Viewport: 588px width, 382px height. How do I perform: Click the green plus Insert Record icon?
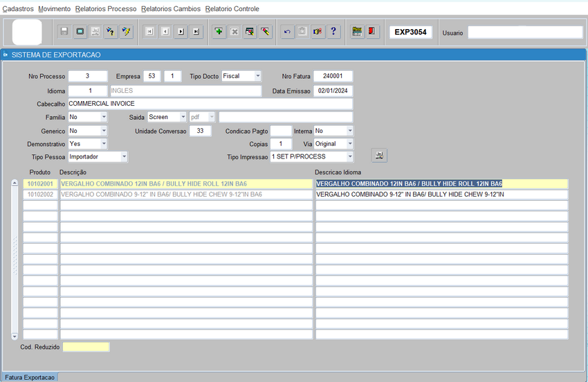[x=219, y=32]
